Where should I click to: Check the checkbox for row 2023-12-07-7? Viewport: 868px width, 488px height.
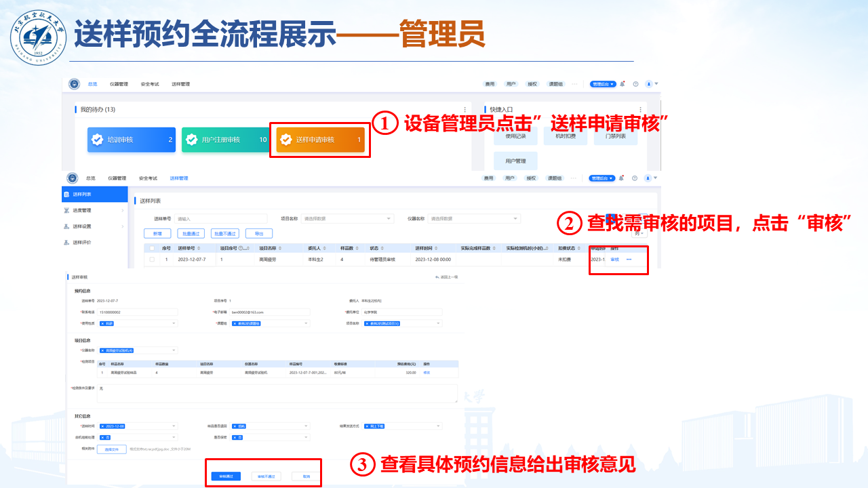(x=152, y=260)
